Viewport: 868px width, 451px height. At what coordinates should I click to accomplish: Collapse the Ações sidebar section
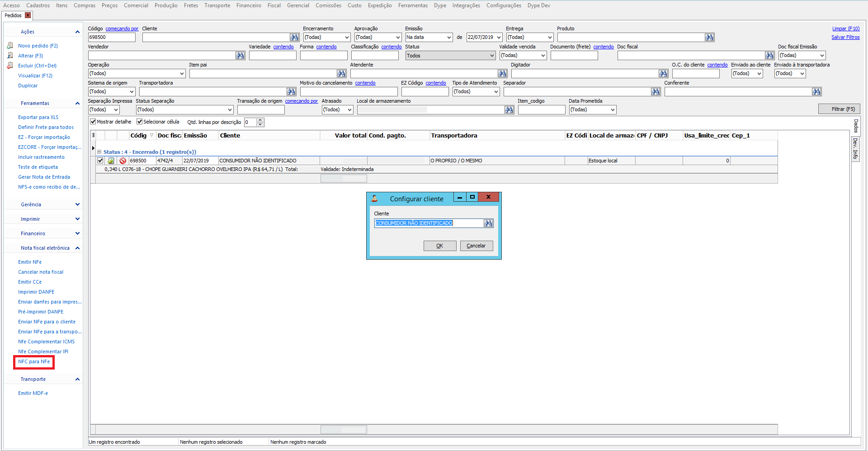coord(77,32)
